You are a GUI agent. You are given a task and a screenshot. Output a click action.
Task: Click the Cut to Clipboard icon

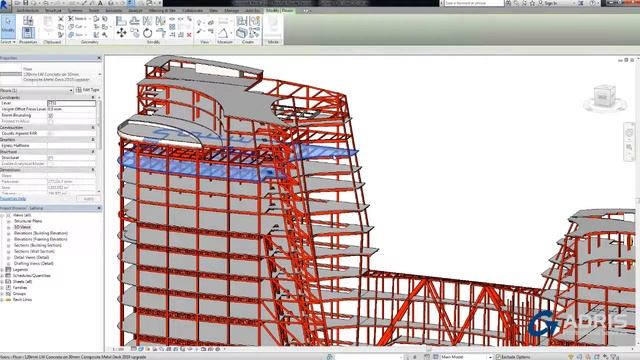click(x=61, y=19)
